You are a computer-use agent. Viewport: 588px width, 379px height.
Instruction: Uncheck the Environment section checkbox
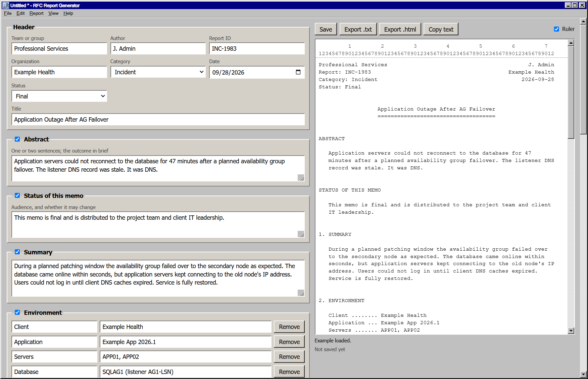tap(17, 312)
